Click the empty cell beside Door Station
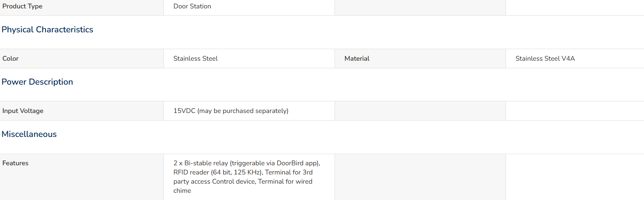This screenshot has width=644, height=200. pos(420,7)
